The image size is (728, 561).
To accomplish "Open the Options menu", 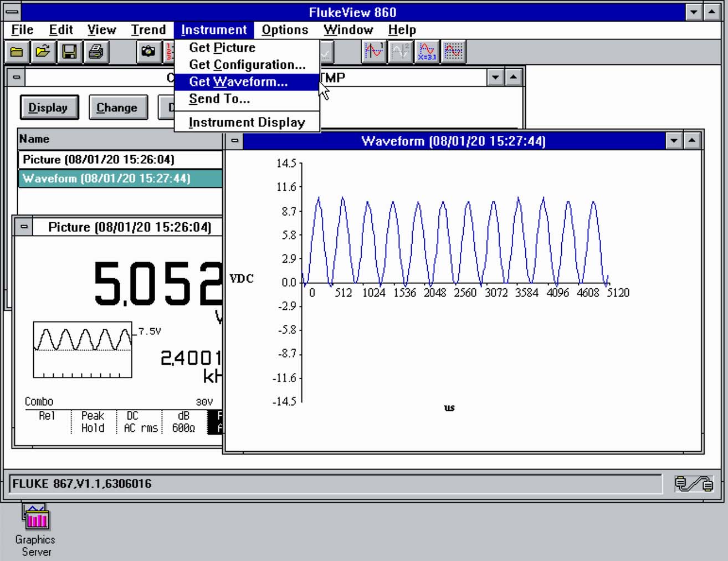I will point(285,29).
